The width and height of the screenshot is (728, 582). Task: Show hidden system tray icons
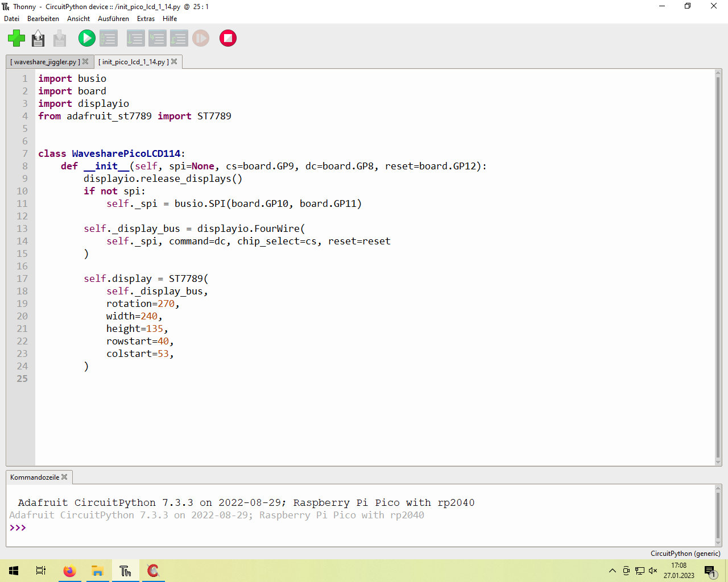pyautogui.click(x=613, y=571)
